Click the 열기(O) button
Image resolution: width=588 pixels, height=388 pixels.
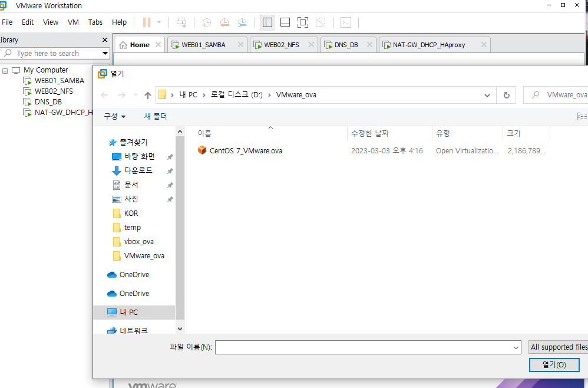554,365
